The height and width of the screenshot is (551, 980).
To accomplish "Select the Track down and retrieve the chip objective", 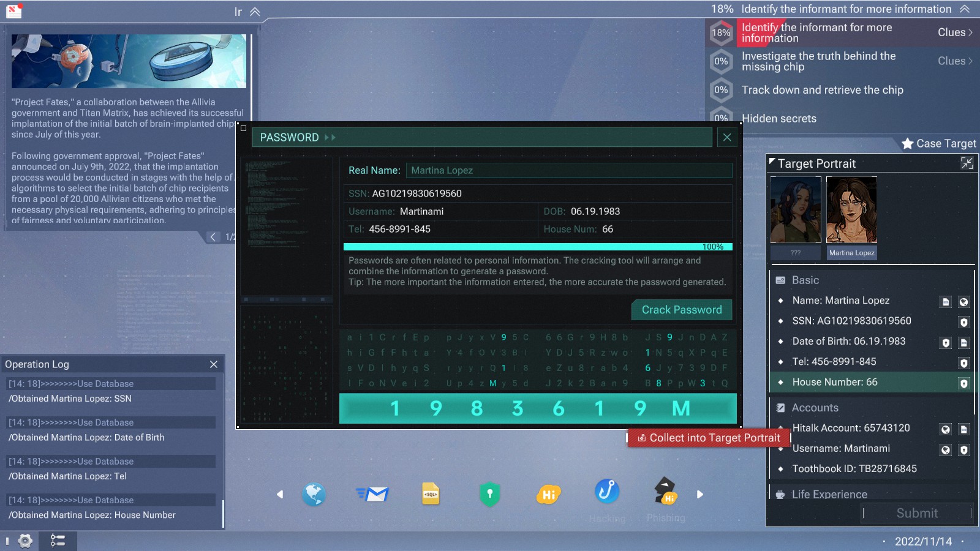I will click(x=822, y=90).
